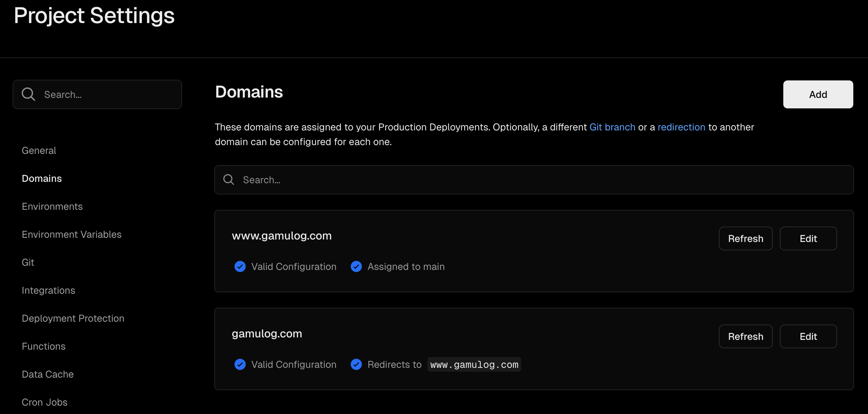
Task: Open the redirection link
Action: 681,127
